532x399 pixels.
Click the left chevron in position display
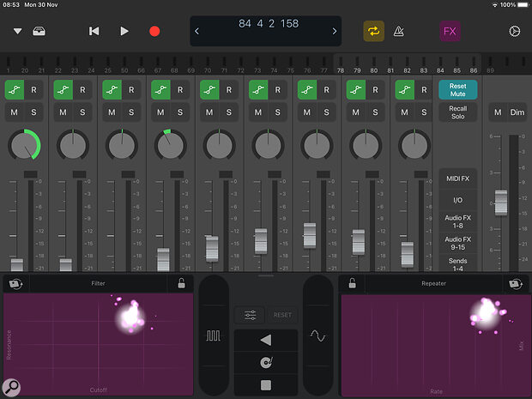pyautogui.click(x=196, y=31)
